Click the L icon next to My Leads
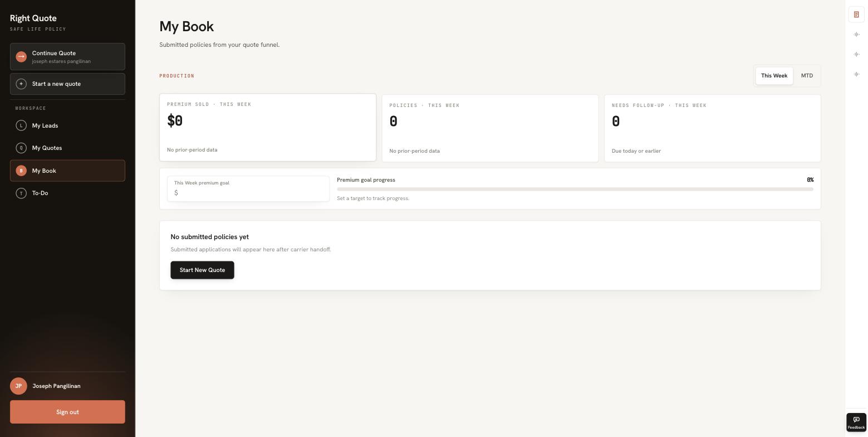Viewport: 868px width, 437px height. 21,125
